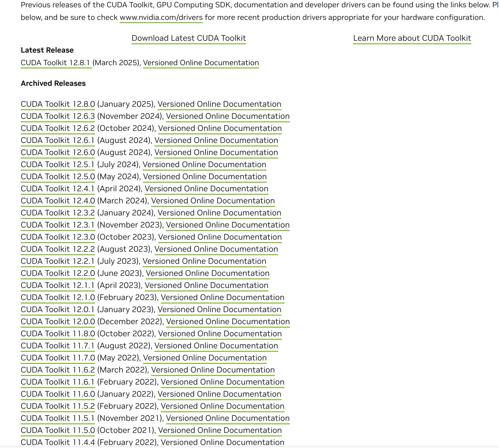Open CUDA Toolkit 12.1.0 release page

(x=58, y=297)
